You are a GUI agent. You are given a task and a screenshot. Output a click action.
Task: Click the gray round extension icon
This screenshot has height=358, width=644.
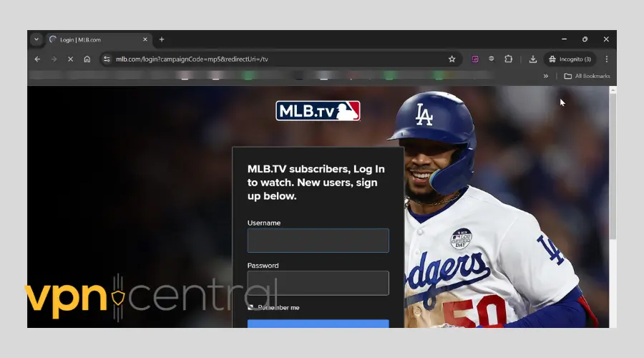492,59
